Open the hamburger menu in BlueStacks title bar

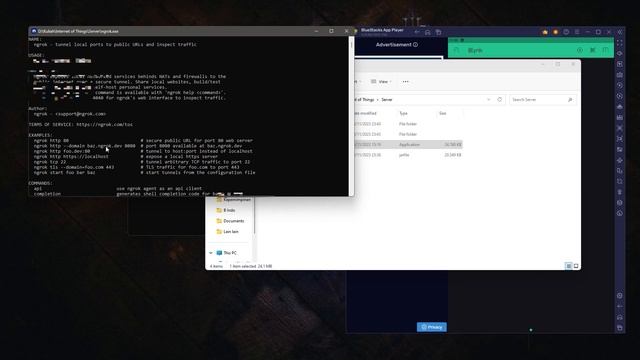click(577, 32)
